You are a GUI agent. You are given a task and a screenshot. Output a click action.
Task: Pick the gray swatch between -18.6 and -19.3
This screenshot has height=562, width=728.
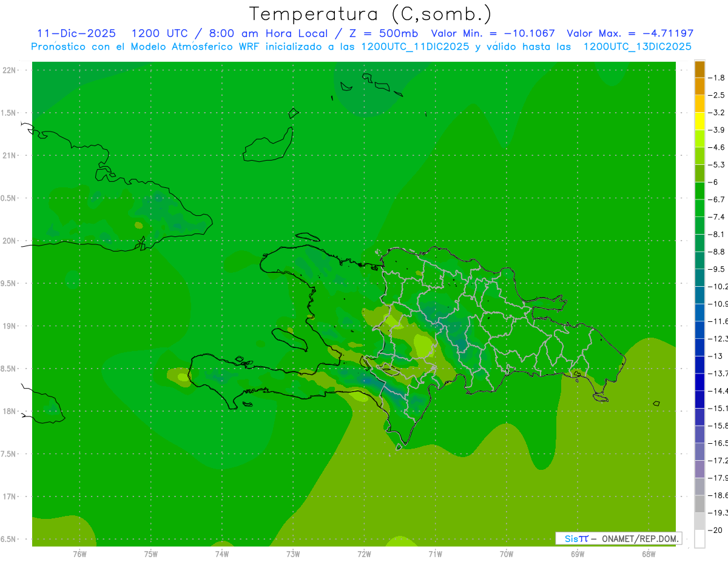click(699, 504)
